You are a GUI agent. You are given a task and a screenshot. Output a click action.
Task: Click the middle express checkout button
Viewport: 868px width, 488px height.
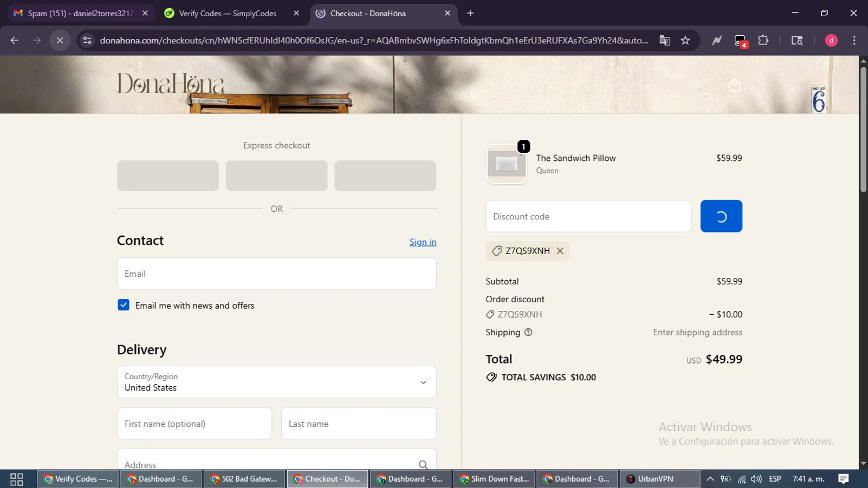pyautogui.click(x=277, y=176)
